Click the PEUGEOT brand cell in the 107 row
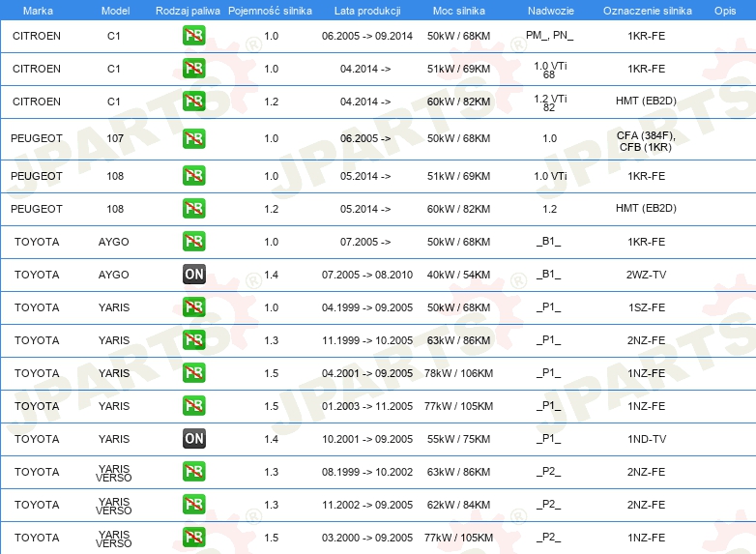The image size is (756, 554). 37,139
